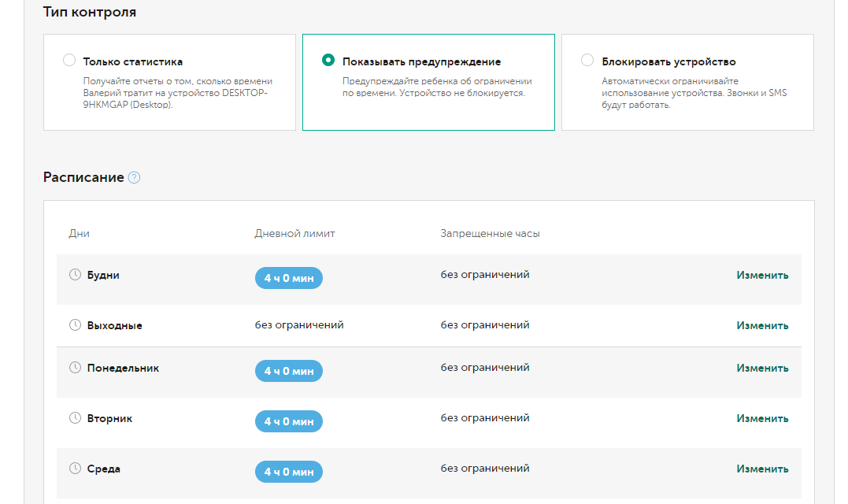
Task: Click the clock icon next to Среда
Action: pyautogui.click(x=76, y=469)
